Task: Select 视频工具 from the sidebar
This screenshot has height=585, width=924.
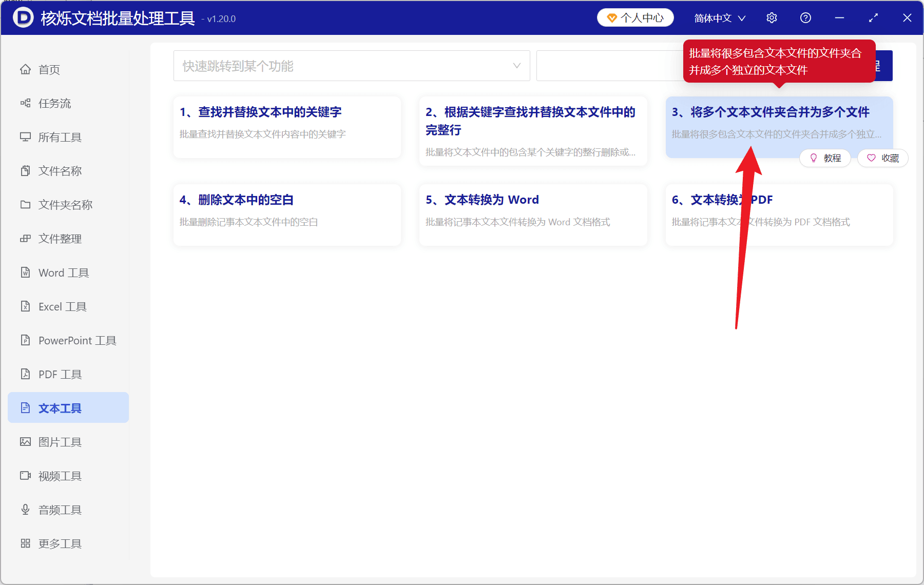Action: pos(59,476)
